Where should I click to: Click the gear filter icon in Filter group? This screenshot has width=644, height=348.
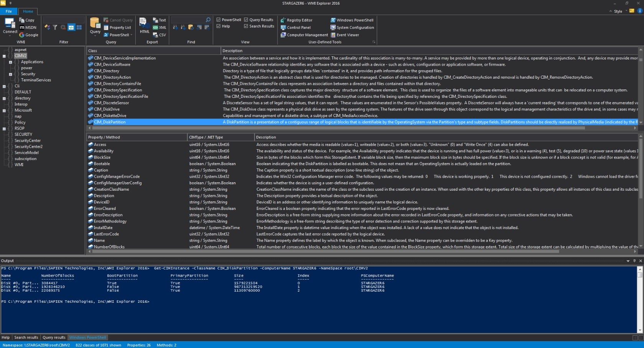tap(63, 27)
